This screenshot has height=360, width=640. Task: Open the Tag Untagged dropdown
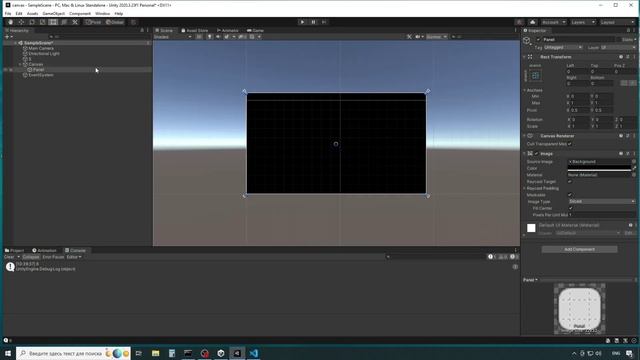point(563,47)
